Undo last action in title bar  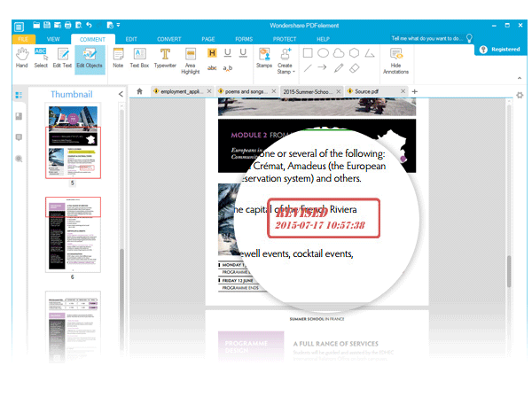(89, 25)
